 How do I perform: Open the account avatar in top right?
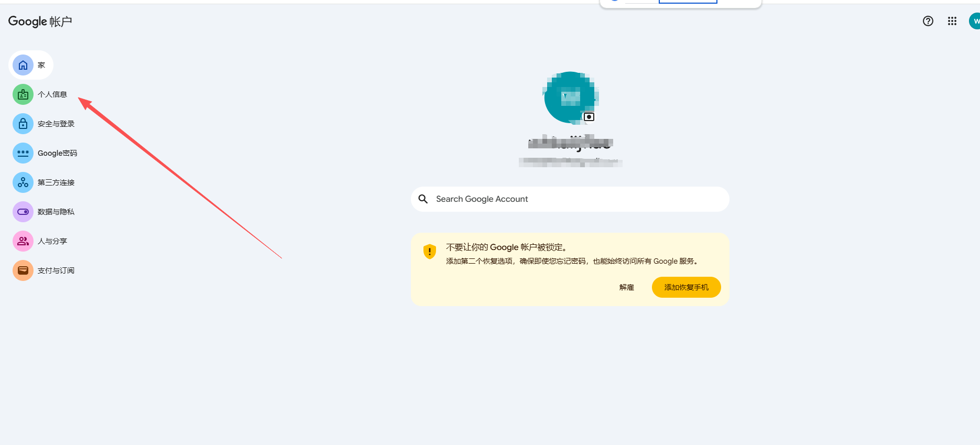975,21
